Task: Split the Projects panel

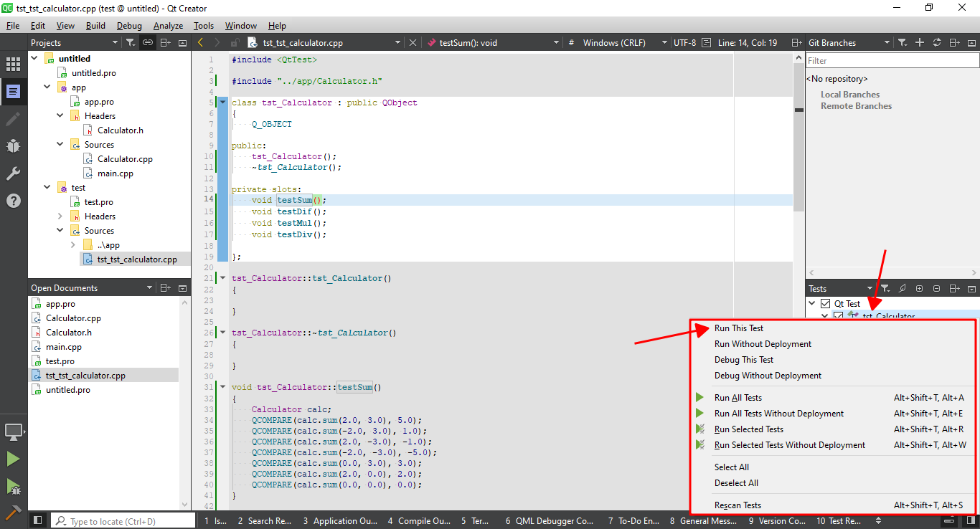Action: click(165, 43)
